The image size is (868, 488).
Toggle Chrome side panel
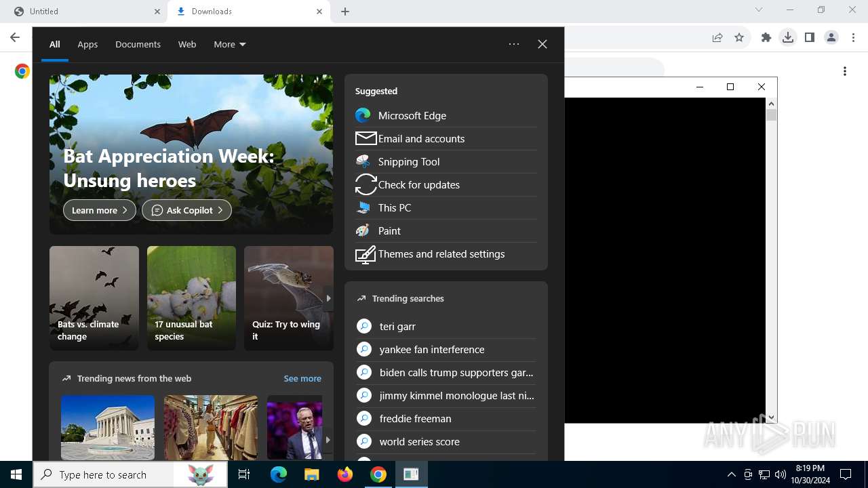(810, 37)
